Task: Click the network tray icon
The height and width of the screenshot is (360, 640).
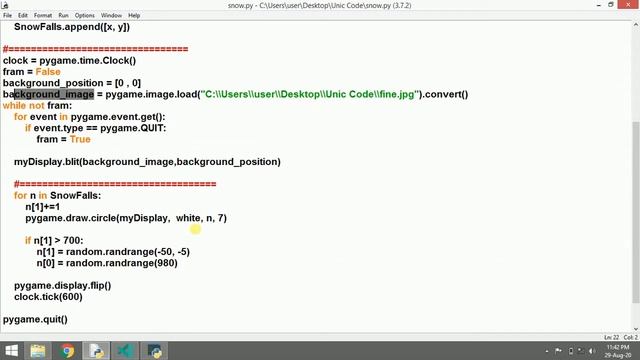Action: pyautogui.click(x=580, y=351)
